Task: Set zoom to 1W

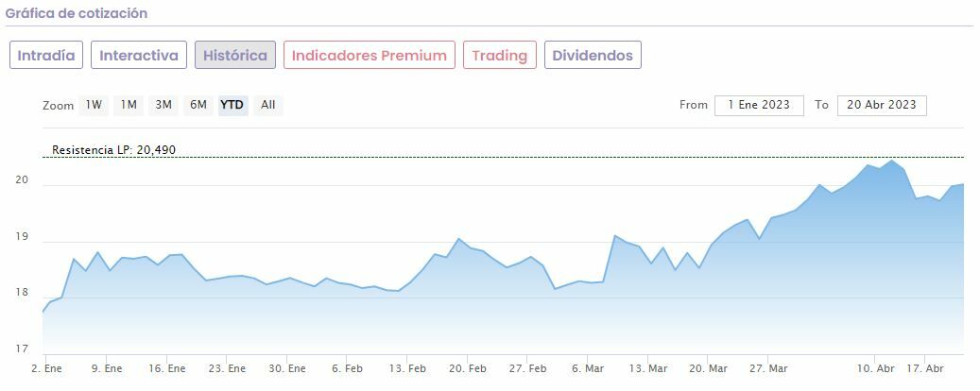Action: (94, 105)
